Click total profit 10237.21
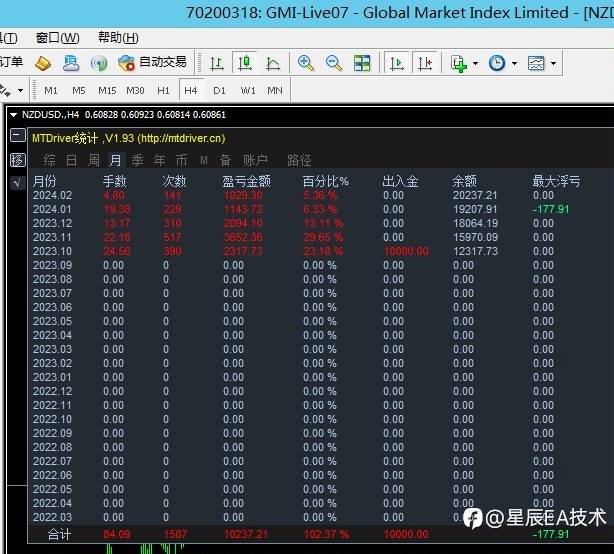The height and width of the screenshot is (554, 614). coord(246,534)
